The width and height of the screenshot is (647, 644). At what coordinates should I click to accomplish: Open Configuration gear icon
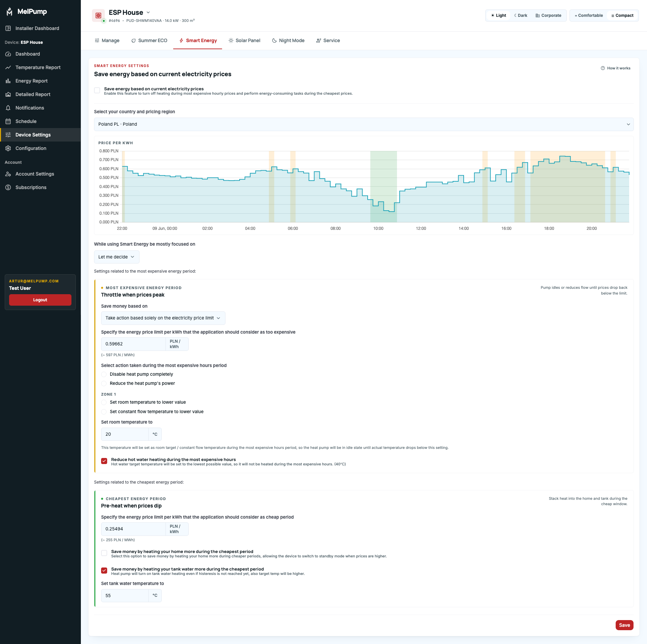coord(8,148)
